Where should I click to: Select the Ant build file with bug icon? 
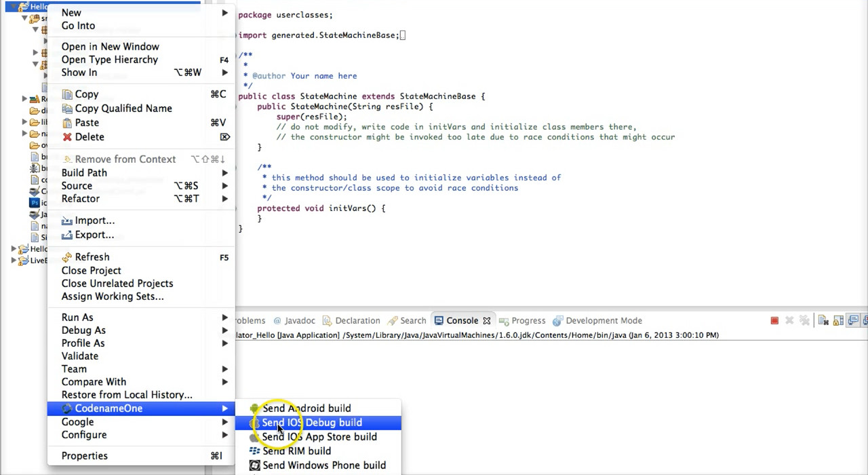(39, 168)
